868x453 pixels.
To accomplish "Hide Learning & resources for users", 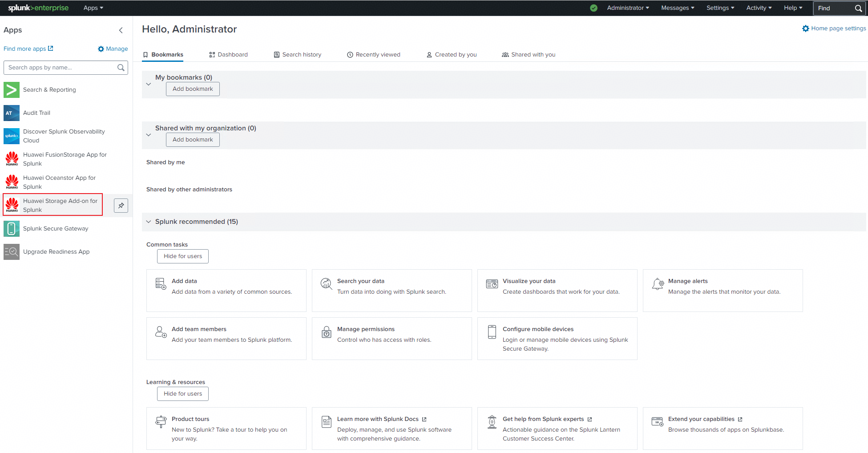I will [183, 394].
